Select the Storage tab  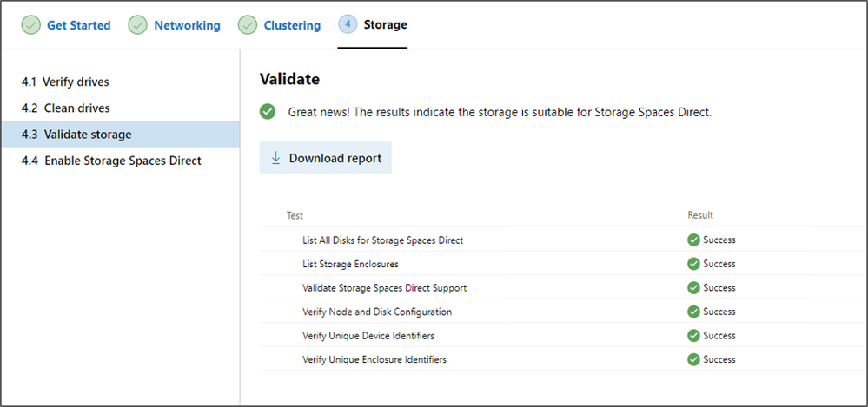click(385, 25)
